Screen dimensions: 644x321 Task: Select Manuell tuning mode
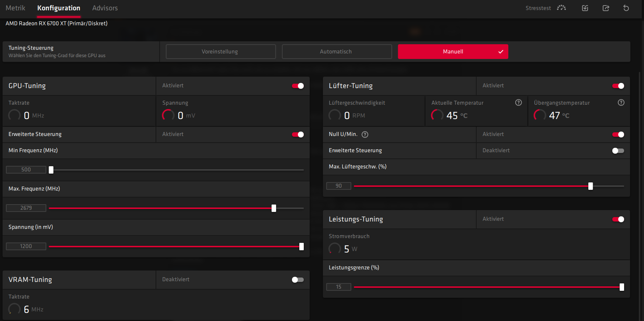pos(453,52)
